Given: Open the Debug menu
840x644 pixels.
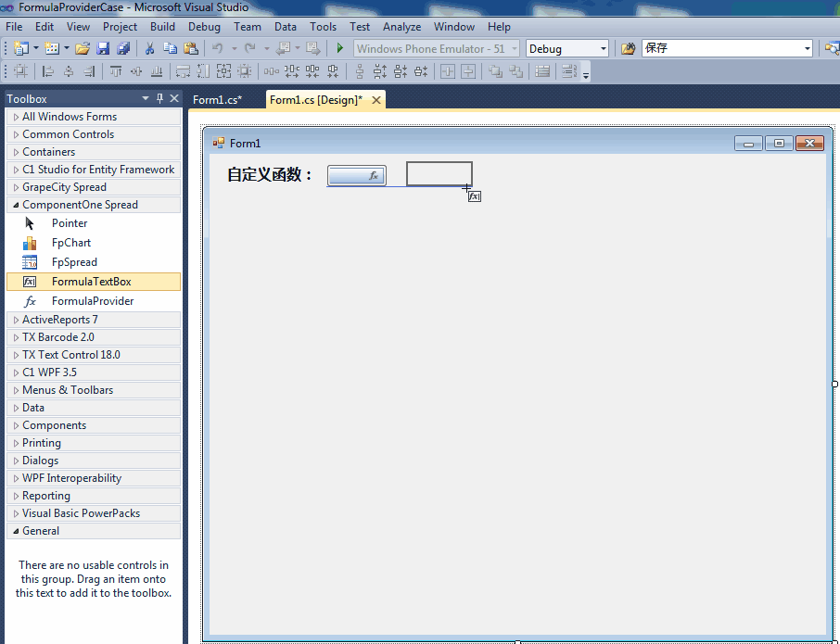Looking at the screenshot, I should pos(204,27).
